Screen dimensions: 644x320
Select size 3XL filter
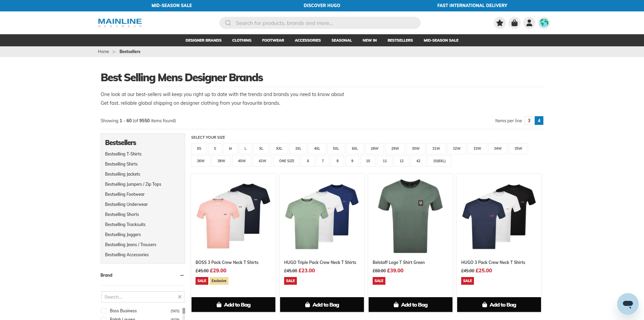point(298,148)
